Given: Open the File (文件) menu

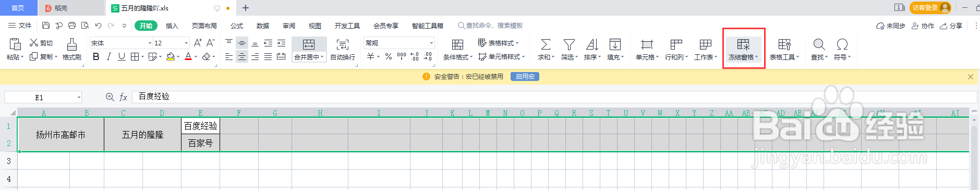Looking at the screenshot, I should (20, 26).
